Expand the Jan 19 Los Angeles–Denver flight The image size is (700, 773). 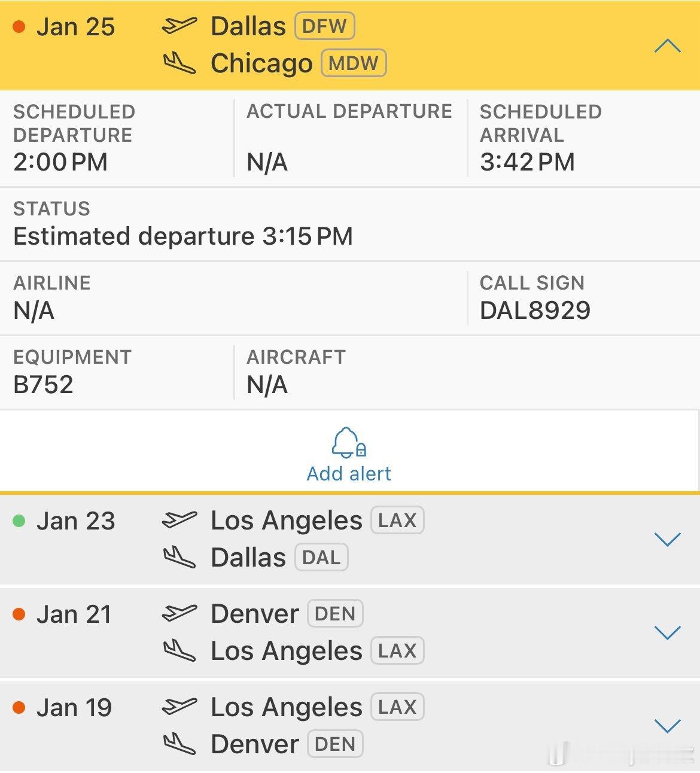coord(668,726)
